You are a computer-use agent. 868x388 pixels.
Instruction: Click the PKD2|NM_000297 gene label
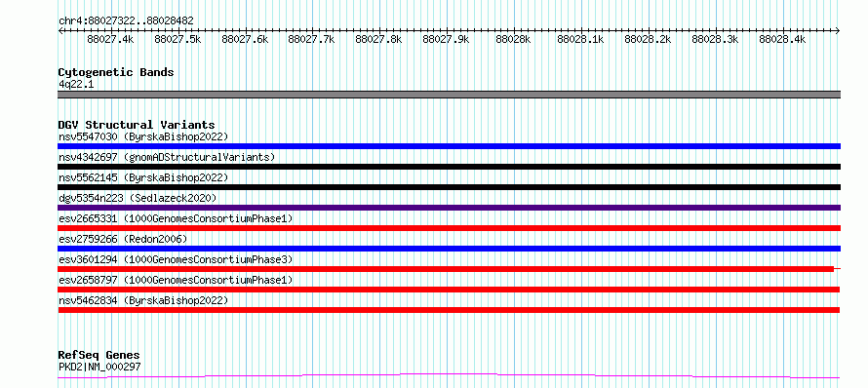[x=99, y=367]
